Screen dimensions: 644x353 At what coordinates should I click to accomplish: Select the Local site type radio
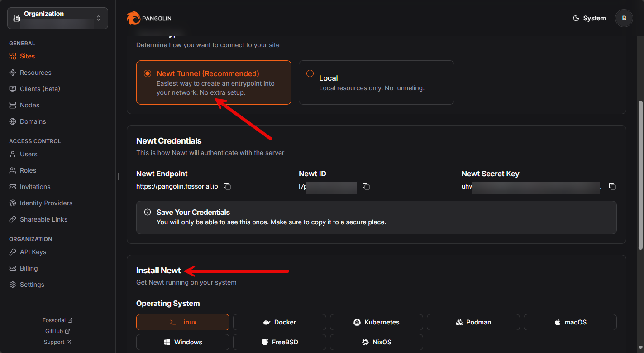coord(310,73)
